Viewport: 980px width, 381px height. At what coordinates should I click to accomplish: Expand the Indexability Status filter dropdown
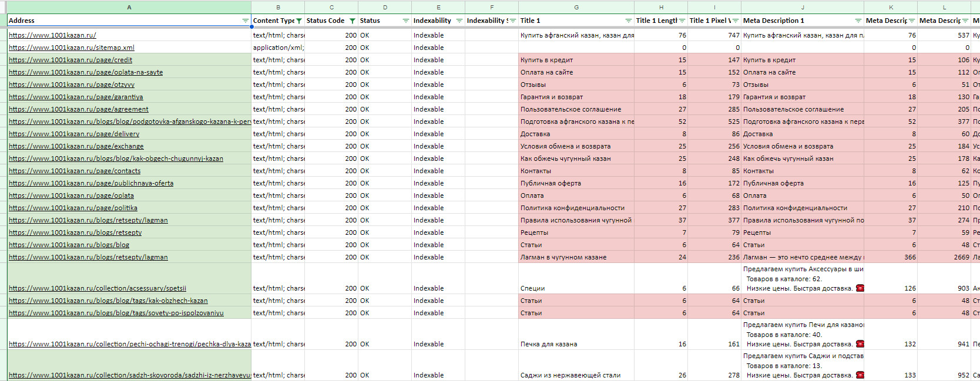pyautogui.click(x=512, y=21)
